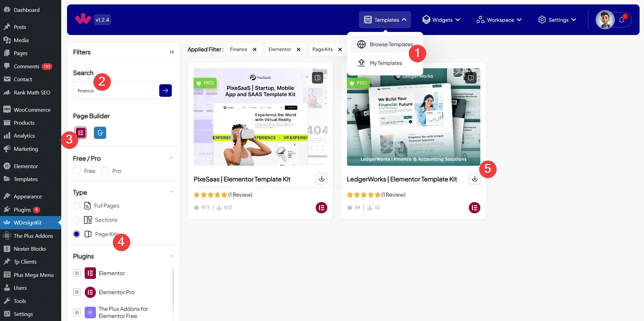This screenshot has height=321, width=644.
Task: Collapse the Filters panel
Action: point(172,52)
